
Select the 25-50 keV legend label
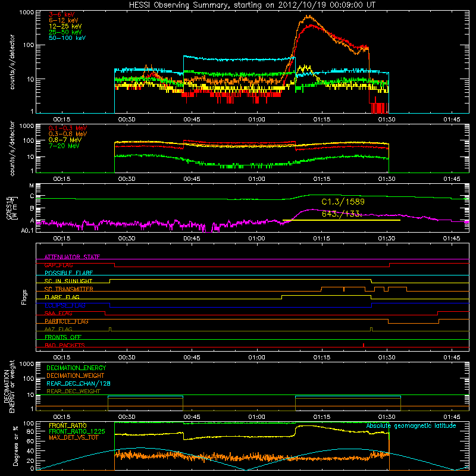(x=65, y=32)
